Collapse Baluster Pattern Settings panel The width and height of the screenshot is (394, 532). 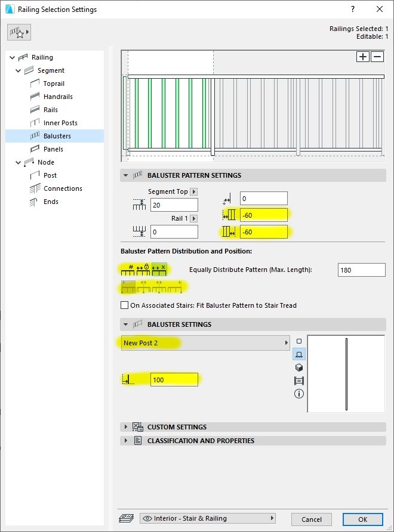coord(126,175)
